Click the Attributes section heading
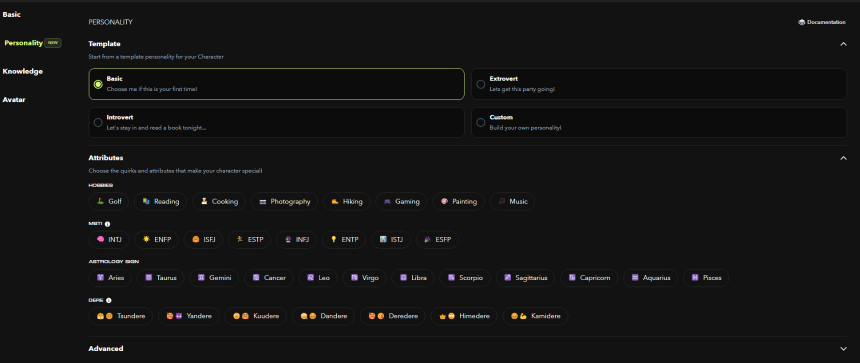The image size is (860, 363). click(x=106, y=158)
